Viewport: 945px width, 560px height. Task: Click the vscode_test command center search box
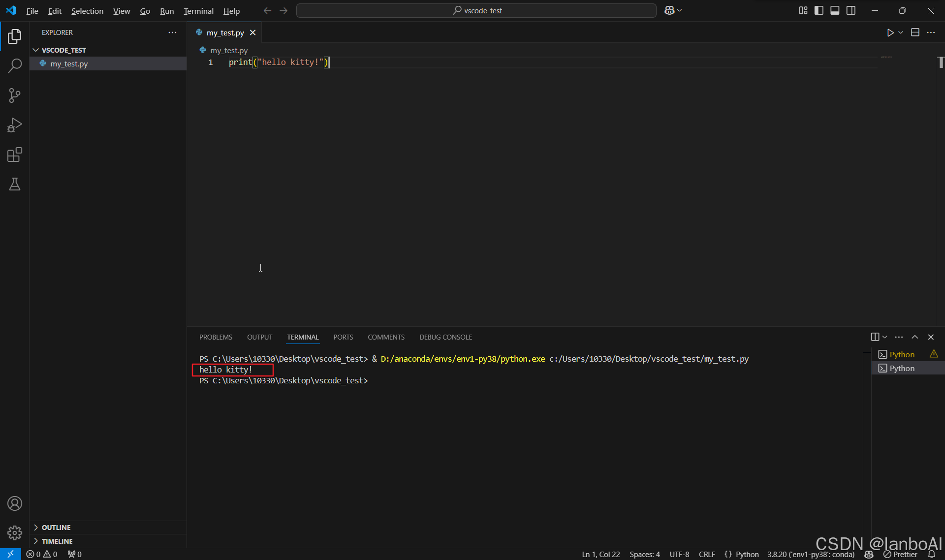click(x=476, y=10)
